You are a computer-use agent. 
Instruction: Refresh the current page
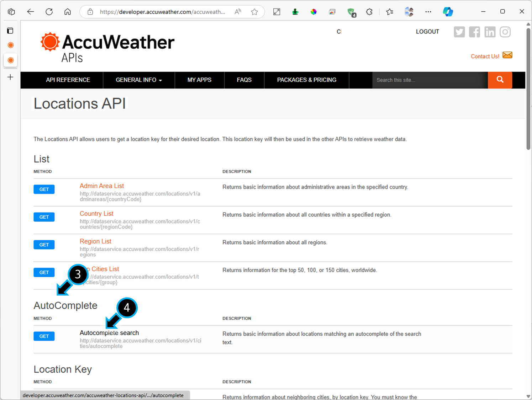(49, 12)
